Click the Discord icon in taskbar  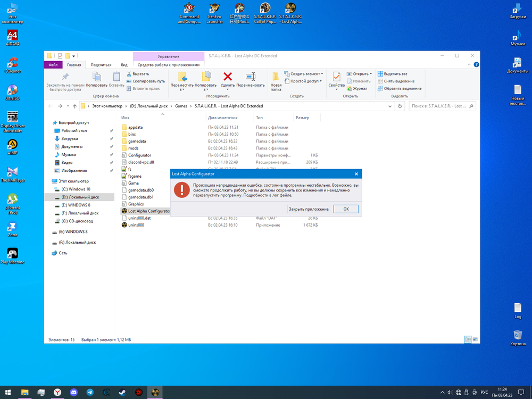73,392
